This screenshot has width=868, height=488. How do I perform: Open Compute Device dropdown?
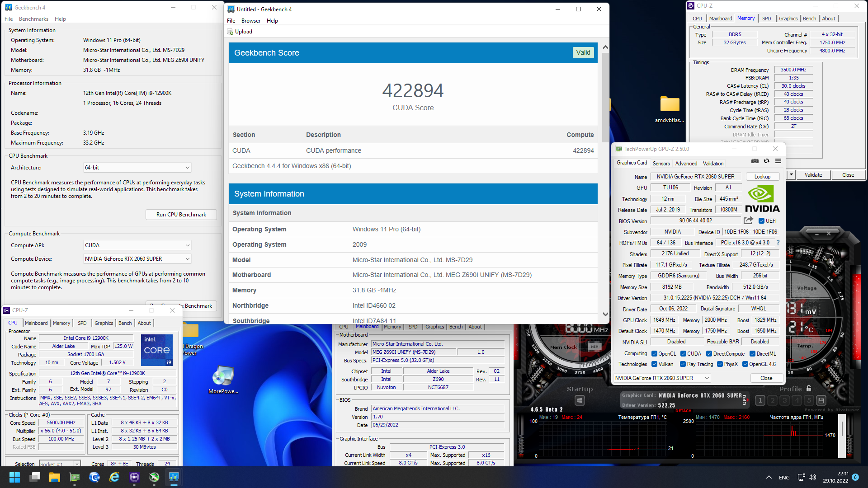point(137,259)
